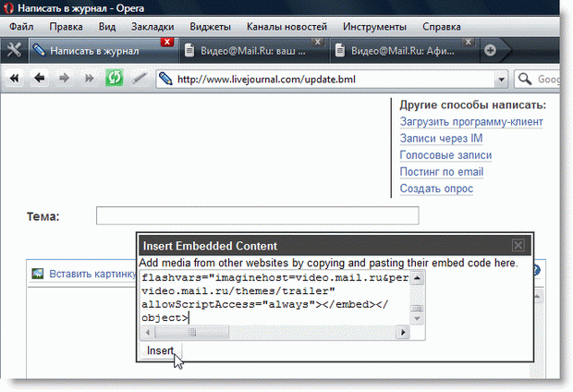Click the Insert Embedded Content title
This screenshot has width=573, height=392.
(x=210, y=246)
